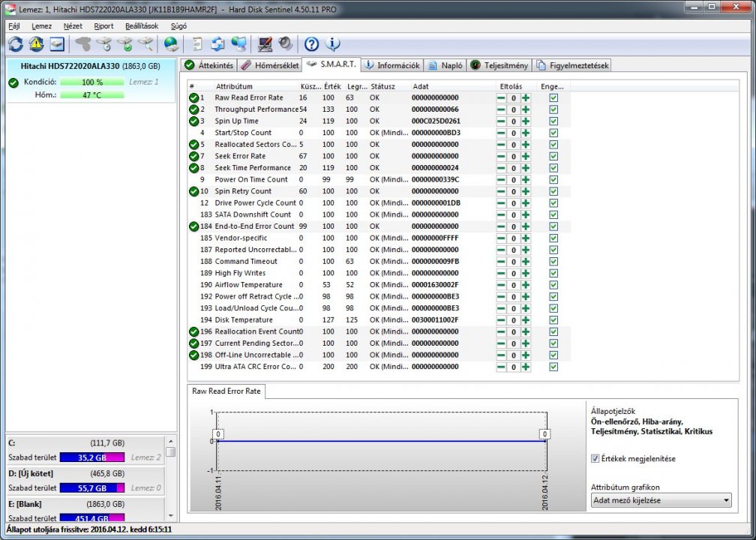Switch to the Áttekintés tab
756x540 pixels.
click(x=209, y=65)
